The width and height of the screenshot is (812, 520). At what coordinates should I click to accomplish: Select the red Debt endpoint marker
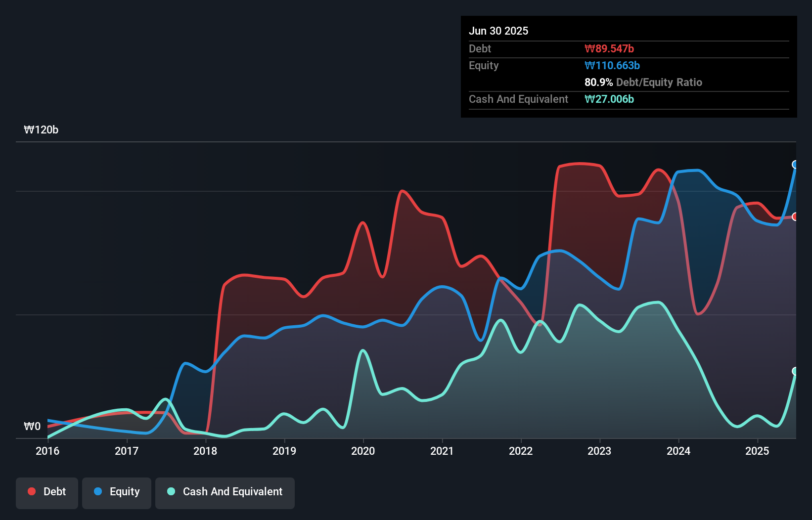795,217
